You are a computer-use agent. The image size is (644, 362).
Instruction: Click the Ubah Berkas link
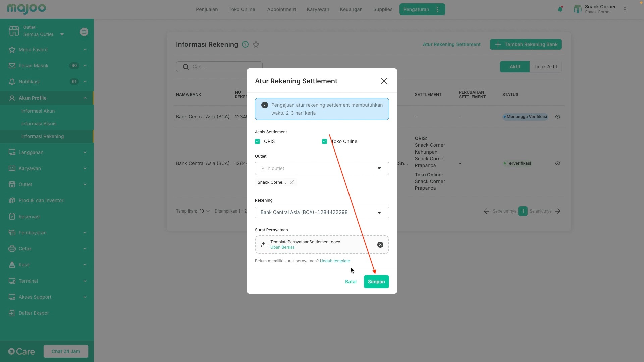point(282,248)
